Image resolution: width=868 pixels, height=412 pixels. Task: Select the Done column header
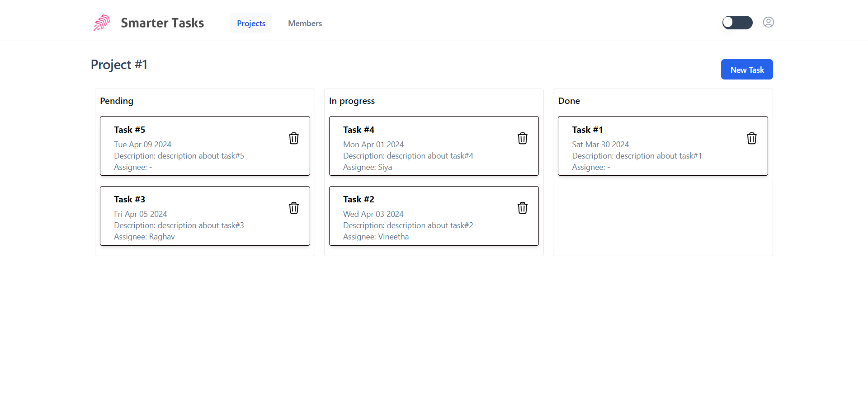569,101
